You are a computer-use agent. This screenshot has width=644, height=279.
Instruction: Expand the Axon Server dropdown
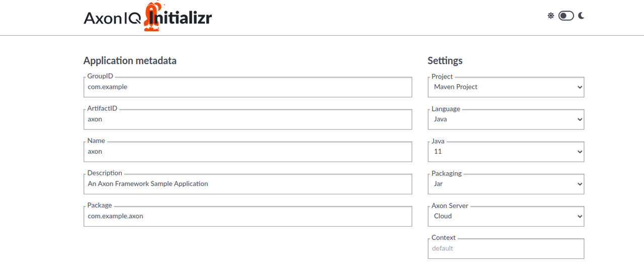(x=506, y=216)
